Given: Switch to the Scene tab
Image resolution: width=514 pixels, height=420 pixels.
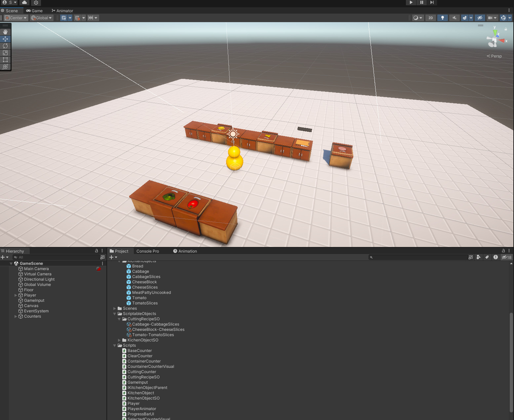Looking at the screenshot, I should click(x=10, y=11).
